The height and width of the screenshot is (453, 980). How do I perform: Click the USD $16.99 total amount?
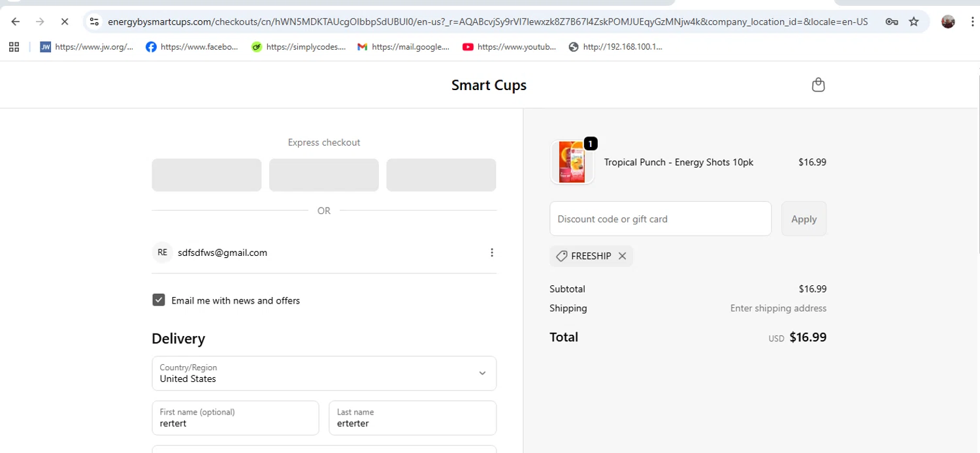[x=797, y=337]
